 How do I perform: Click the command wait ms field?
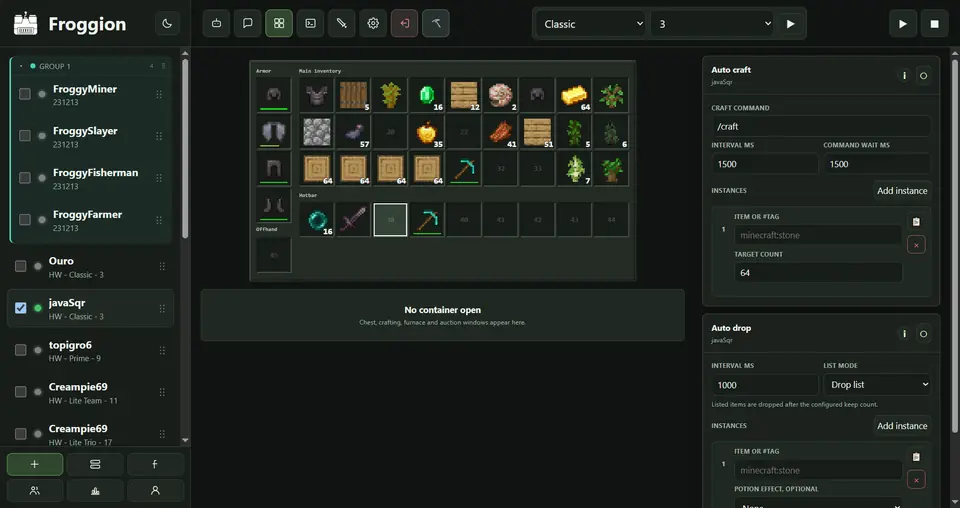[877, 164]
